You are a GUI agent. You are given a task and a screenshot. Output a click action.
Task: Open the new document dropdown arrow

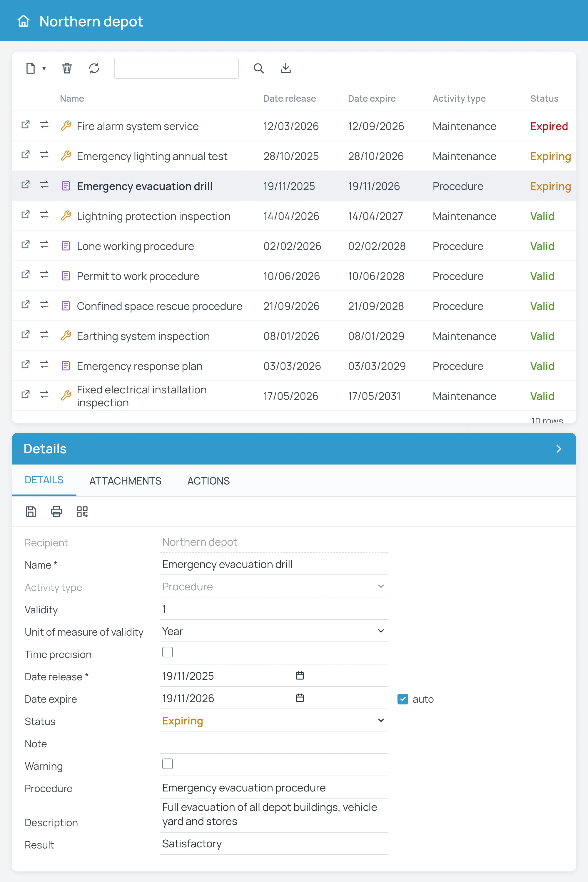point(44,69)
